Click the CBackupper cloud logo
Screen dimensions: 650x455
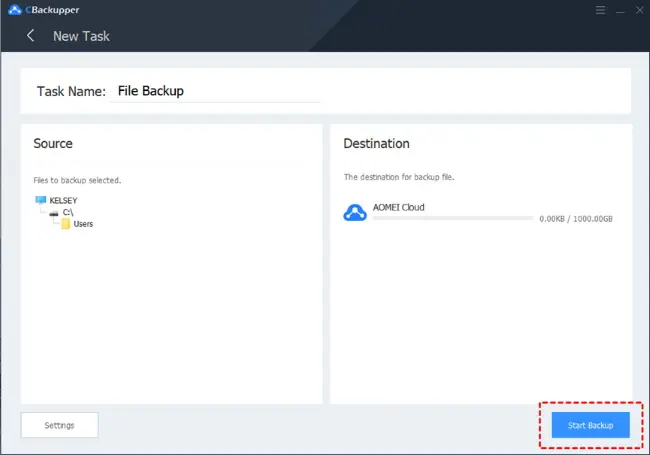15,10
